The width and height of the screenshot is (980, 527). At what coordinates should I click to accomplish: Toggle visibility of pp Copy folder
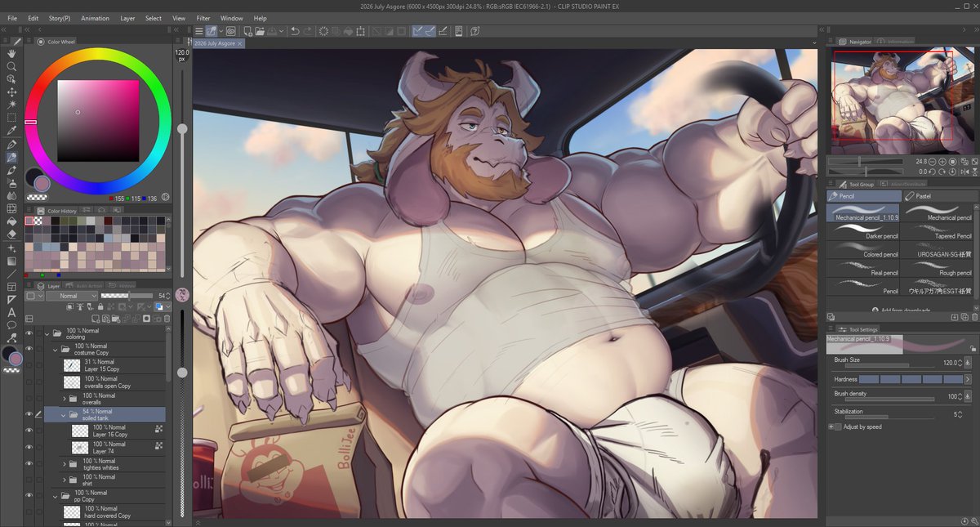29,496
